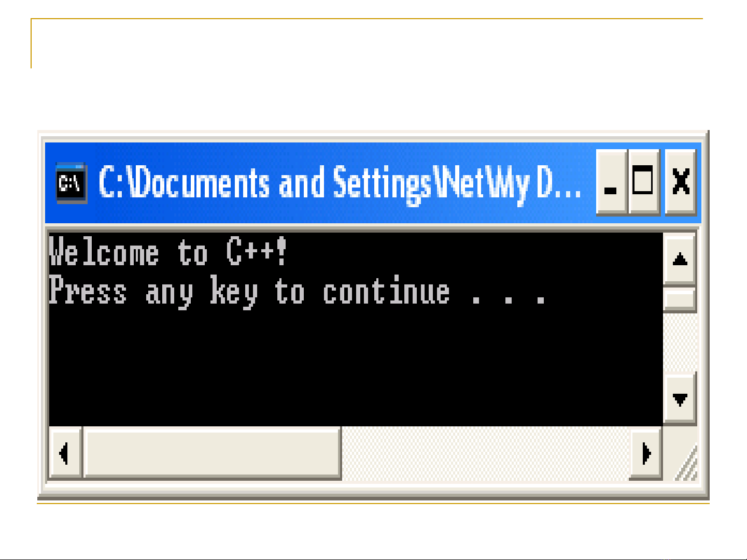Click the word continue in console

click(x=386, y=291)
